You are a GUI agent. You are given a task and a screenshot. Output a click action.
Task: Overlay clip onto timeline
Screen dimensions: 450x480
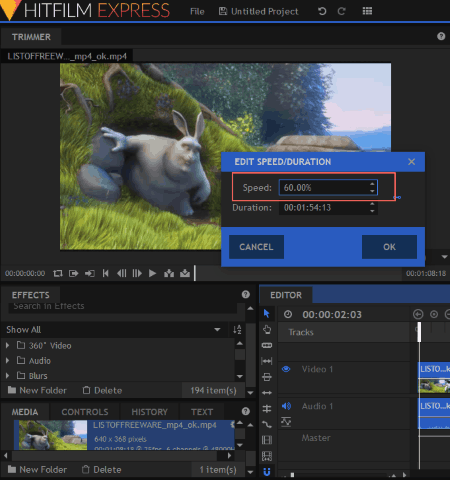[x=185, y=274]
